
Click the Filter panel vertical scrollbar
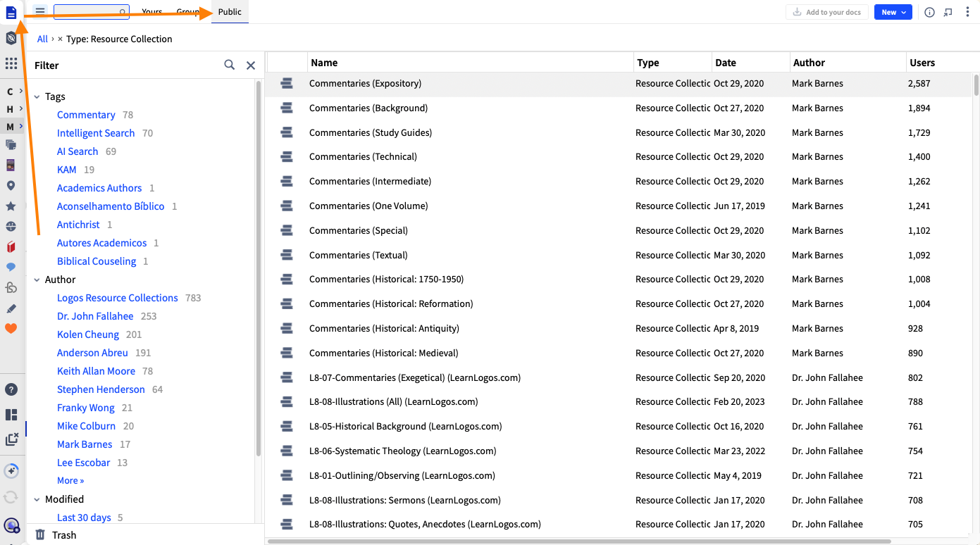(x=259, y=268)
